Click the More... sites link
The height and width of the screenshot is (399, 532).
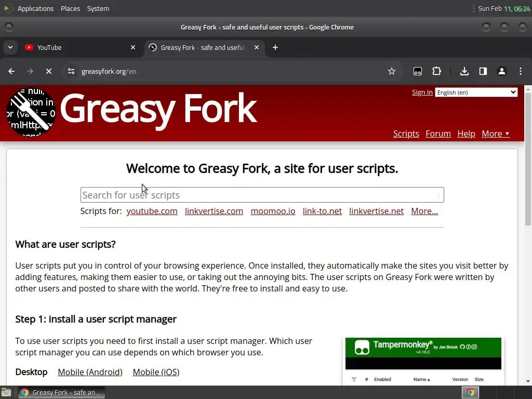(x=424, y=211)
